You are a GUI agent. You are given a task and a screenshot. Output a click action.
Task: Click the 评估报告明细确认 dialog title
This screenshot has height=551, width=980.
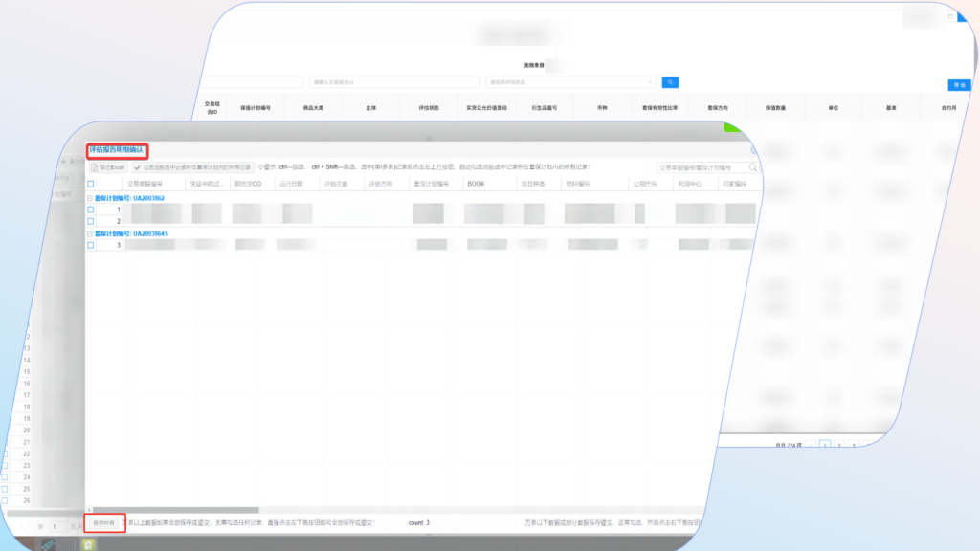116,150
